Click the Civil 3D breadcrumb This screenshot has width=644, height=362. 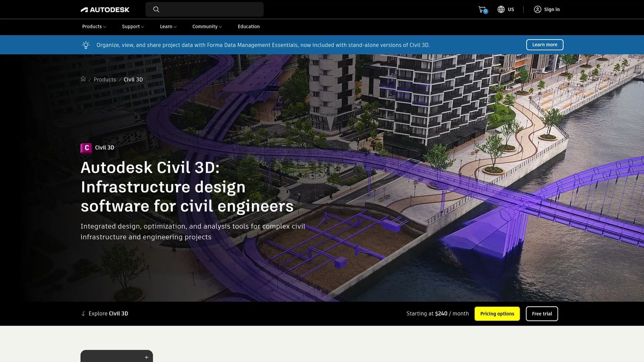click(133, 80)
